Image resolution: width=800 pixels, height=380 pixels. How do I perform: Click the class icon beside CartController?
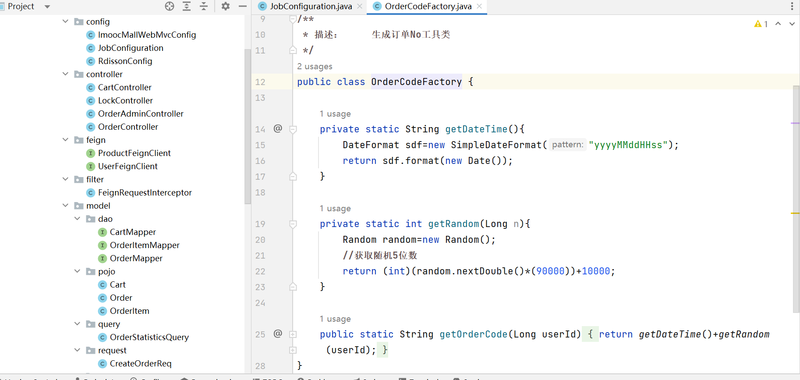click(90, 87)
